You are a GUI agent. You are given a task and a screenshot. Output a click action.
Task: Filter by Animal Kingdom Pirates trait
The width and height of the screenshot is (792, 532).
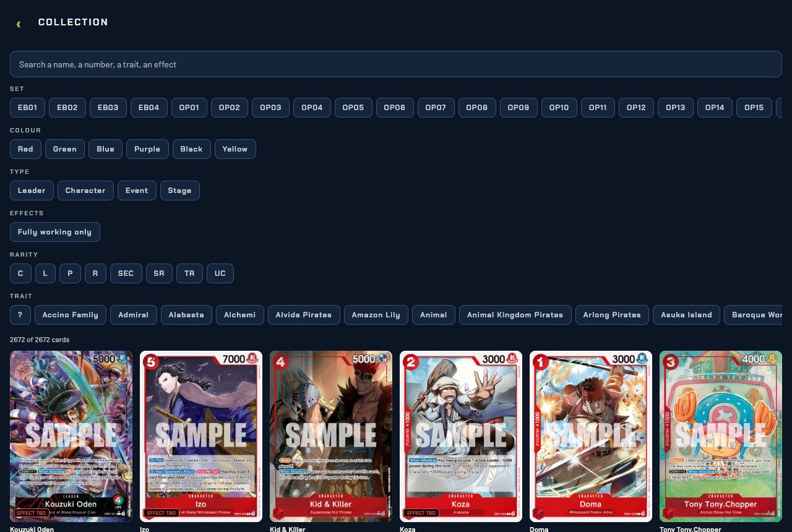[515, 315]
